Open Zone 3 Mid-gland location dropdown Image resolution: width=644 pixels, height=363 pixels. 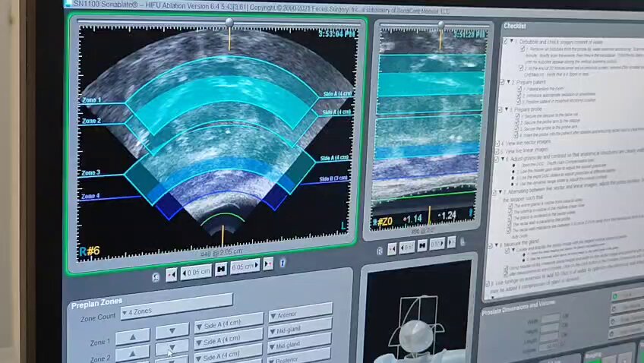[x=300, y=343]
